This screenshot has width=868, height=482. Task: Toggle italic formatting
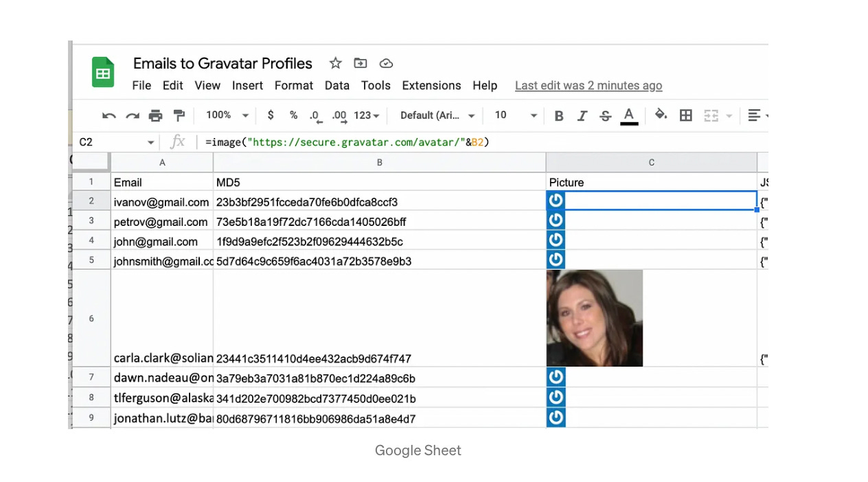[582, 116]
